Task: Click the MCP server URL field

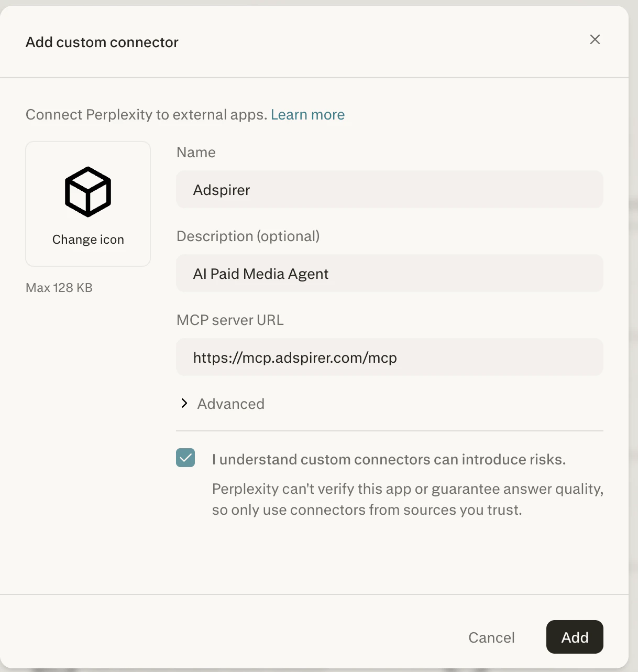Action: point(390,357)
